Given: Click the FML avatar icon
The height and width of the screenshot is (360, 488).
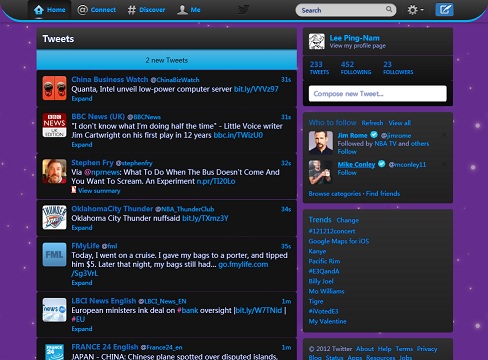Looking at the screenshot, I should click(54, 254).
